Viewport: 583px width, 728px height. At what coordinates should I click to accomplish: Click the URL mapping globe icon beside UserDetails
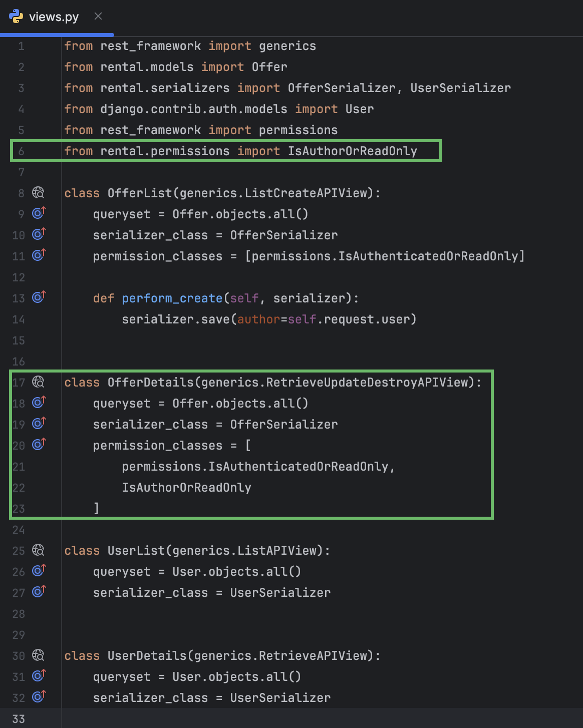(38, 655)
